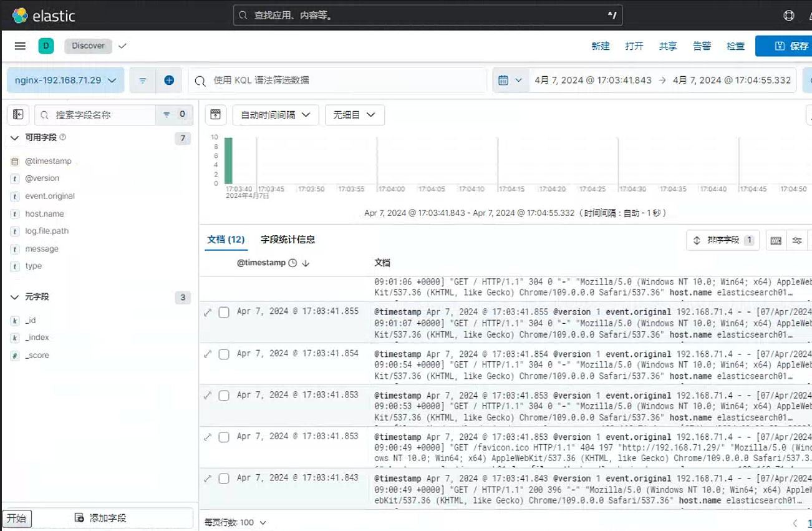The width and height of the screenshot is (812, 531).
Task: Check the box for the 09:00:53 log row
Action: (x=224, y=396)
